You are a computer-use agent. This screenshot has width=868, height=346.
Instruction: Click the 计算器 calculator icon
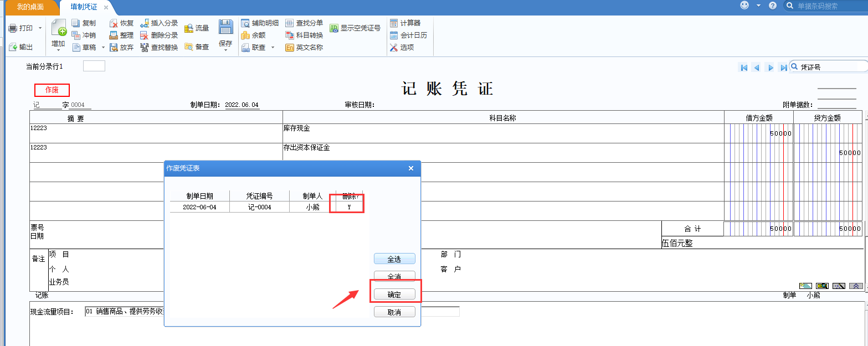click(x=394, y=23)
